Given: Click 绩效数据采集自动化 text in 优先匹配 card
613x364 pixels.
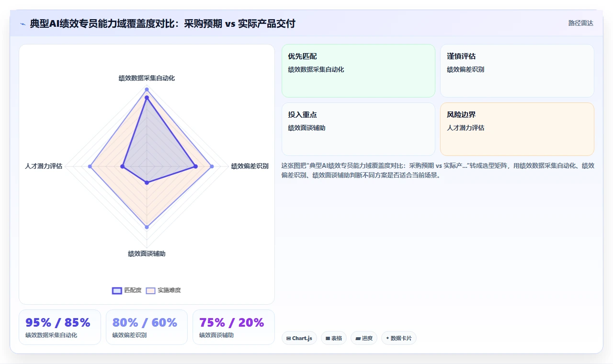Looking at the screenshot, I should pyautogui.click(x=316, y=69).
